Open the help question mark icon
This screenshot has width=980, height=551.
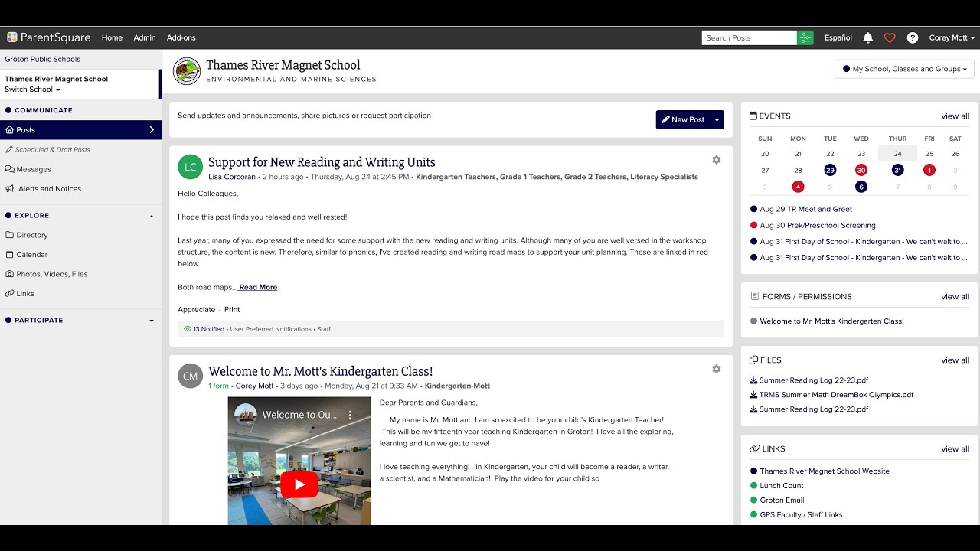click(913, 37)
